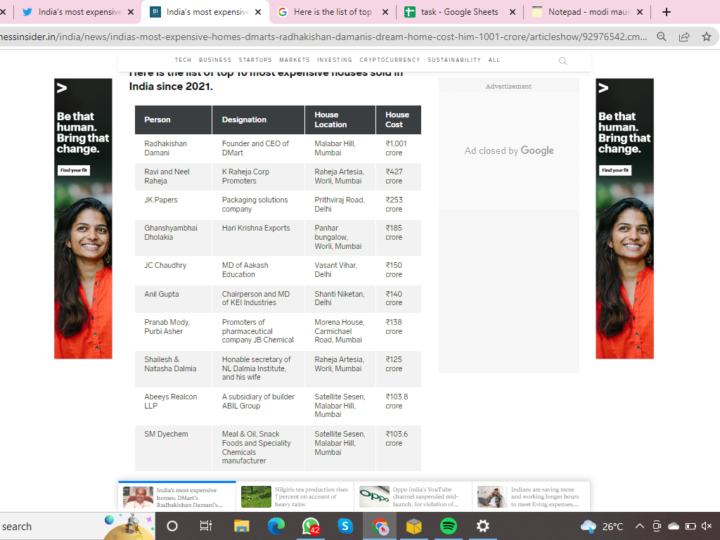Viewport: 720px width, 540px height.
Task: Open Microsoft Edge from the taskbar
Action: [276, 525]
